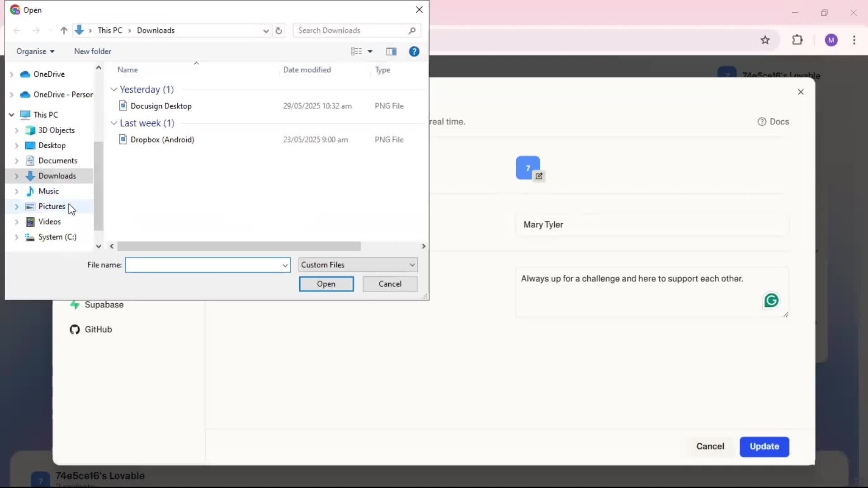The height and width of the screenshot is (488, 868).
Task: Select OneDrive in the navigation pane
Action: point(49,74)
